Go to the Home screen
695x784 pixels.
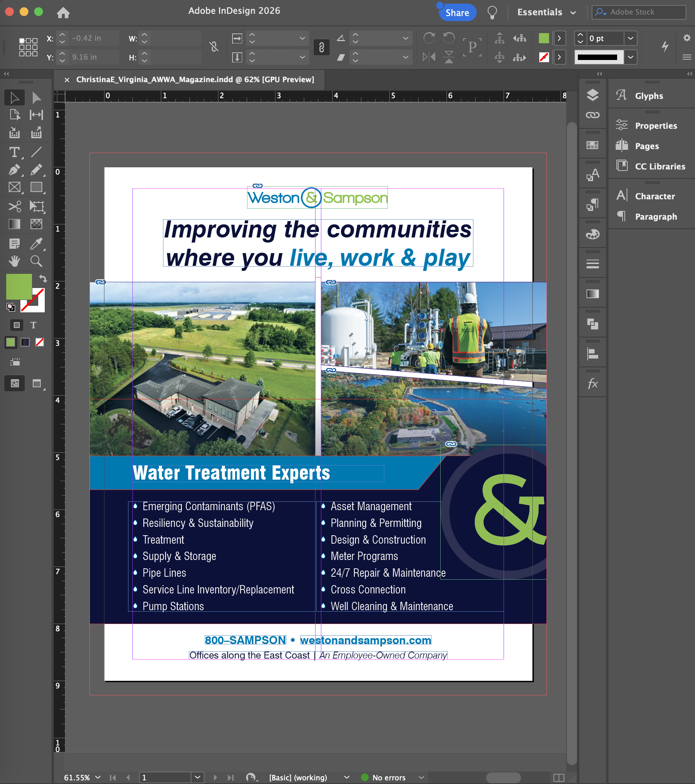coord(63,13)
